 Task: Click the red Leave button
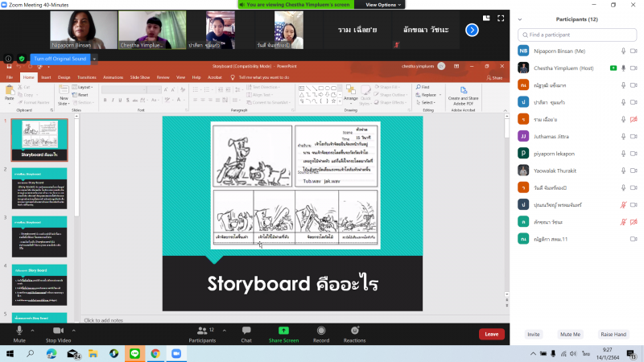(x=491, y=334)
